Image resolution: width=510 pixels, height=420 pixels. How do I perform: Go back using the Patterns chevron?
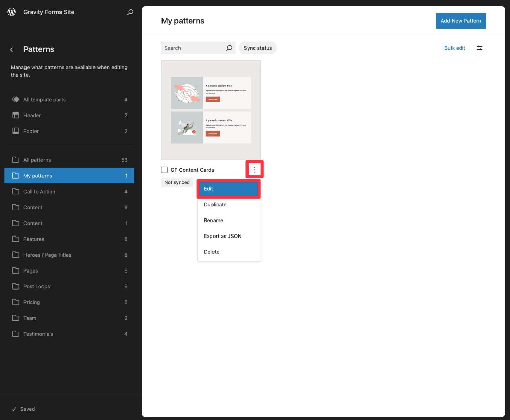[x=12, y=50]
